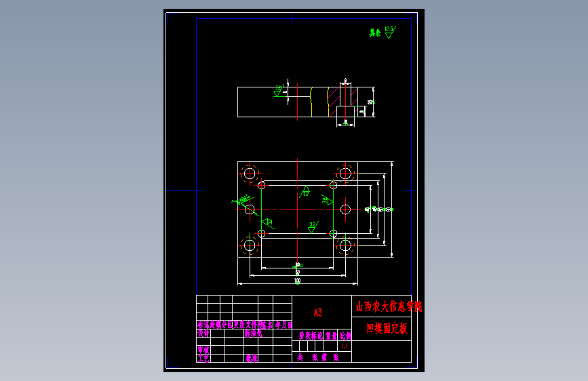The width and height of the screenshot is (588, 381).
Task: Click the "审核" label in title block
Action: click(203, 350)
